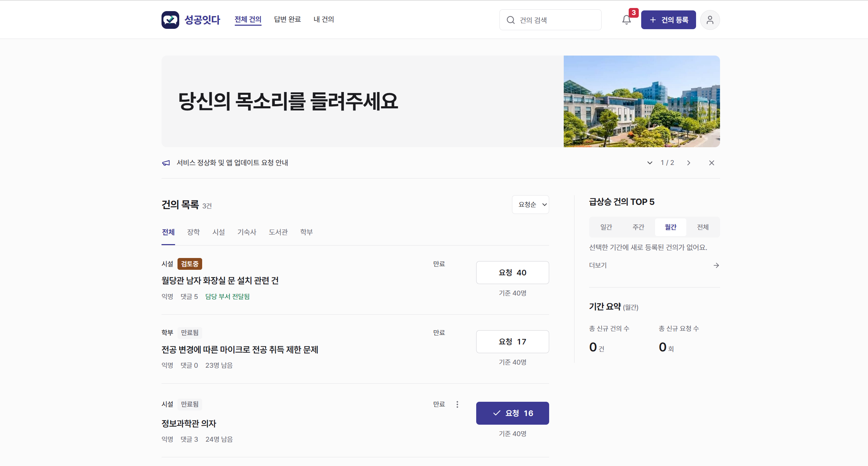
Task: Open the 요청순 sort dropdown
Action: tap(530, 205)
